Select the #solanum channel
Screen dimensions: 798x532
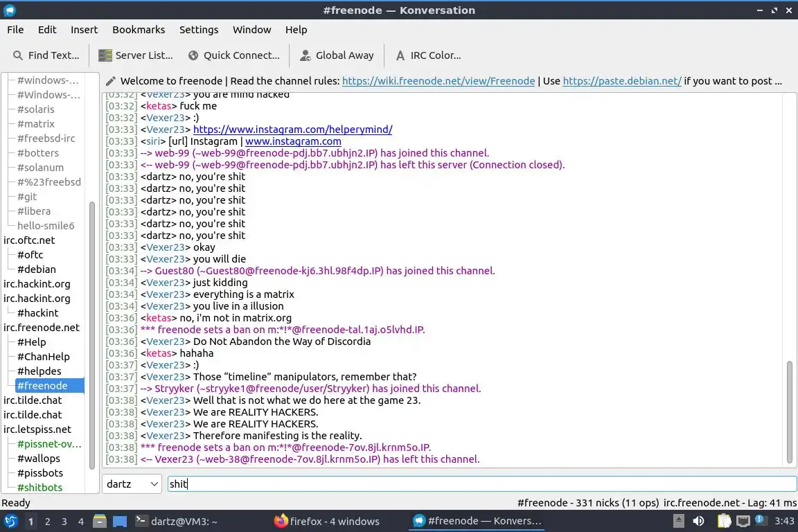[40, 168]
